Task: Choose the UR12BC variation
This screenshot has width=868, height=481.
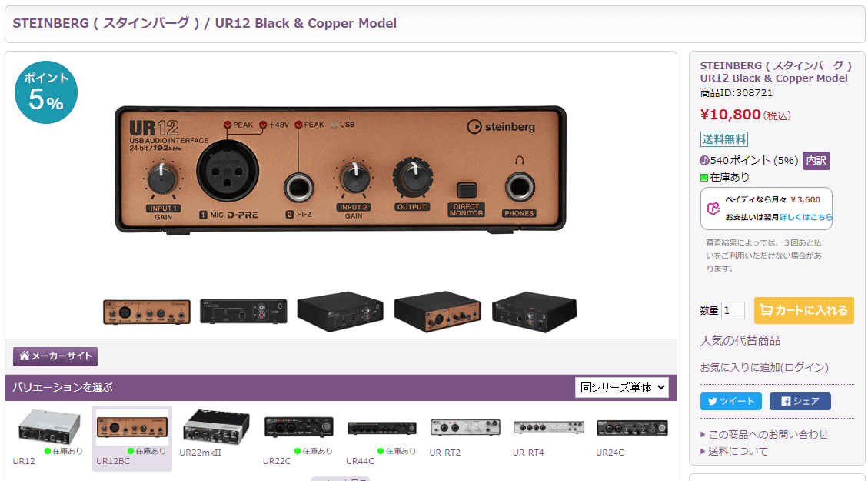Action: tap(131, 438)
